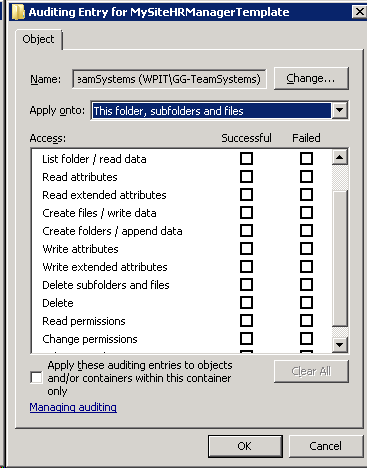Screen dimensions: 367x468
Task: Click the 'Successful' column header
Action: [246, 138]
